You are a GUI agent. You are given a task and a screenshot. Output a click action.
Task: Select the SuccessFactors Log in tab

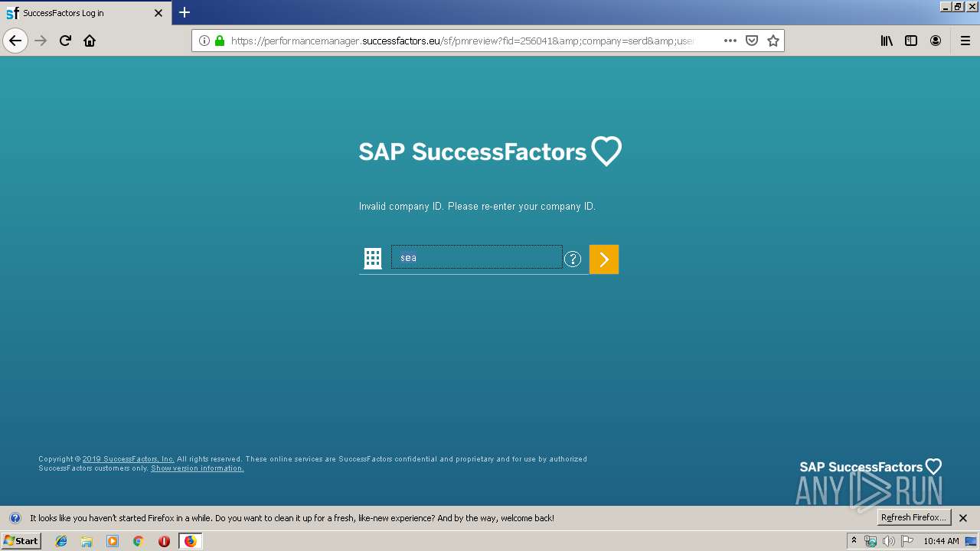click(86, 13)
